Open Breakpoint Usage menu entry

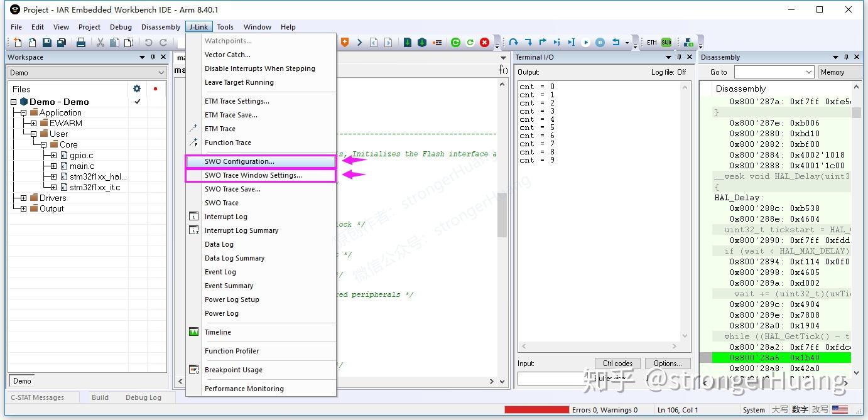260,370
